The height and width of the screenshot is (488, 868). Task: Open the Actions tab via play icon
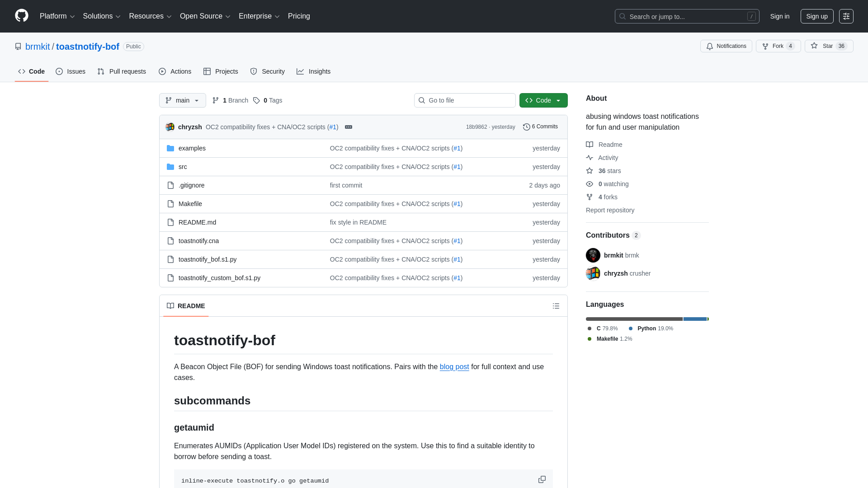162,71
